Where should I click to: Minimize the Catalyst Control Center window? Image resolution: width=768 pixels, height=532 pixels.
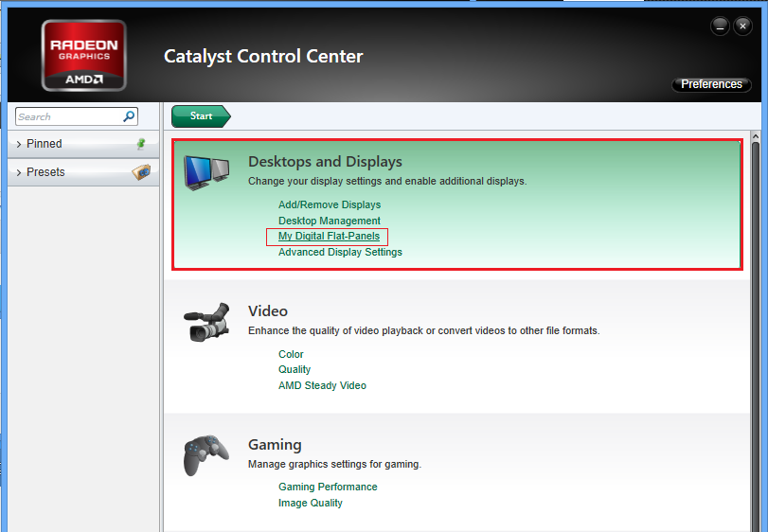(x=720, y=26)
